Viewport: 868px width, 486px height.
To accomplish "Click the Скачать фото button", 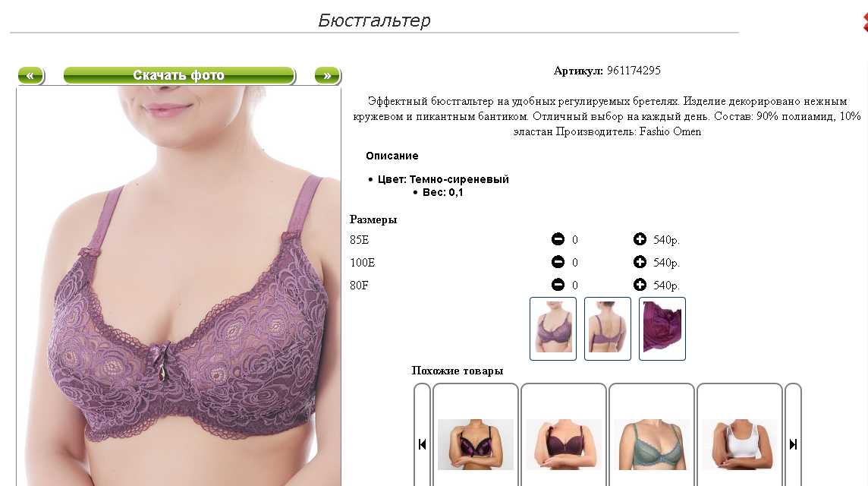I will (179, 75).
